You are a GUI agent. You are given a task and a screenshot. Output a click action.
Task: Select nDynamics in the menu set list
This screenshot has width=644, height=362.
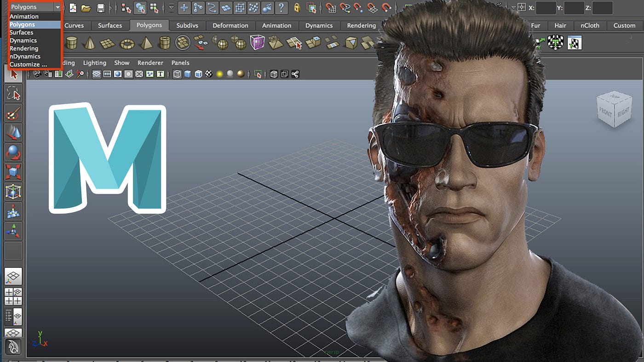coord(25,57)
